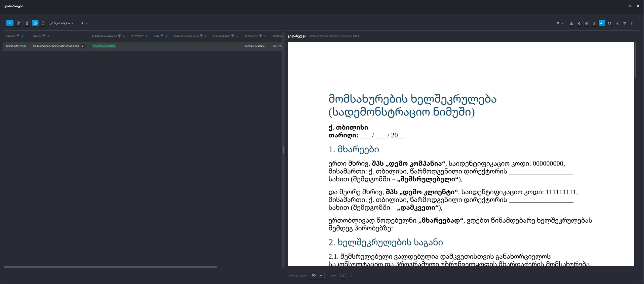Click file name მომსახურების ხელშეკრულება.docx in table

[x=56, y=46]
